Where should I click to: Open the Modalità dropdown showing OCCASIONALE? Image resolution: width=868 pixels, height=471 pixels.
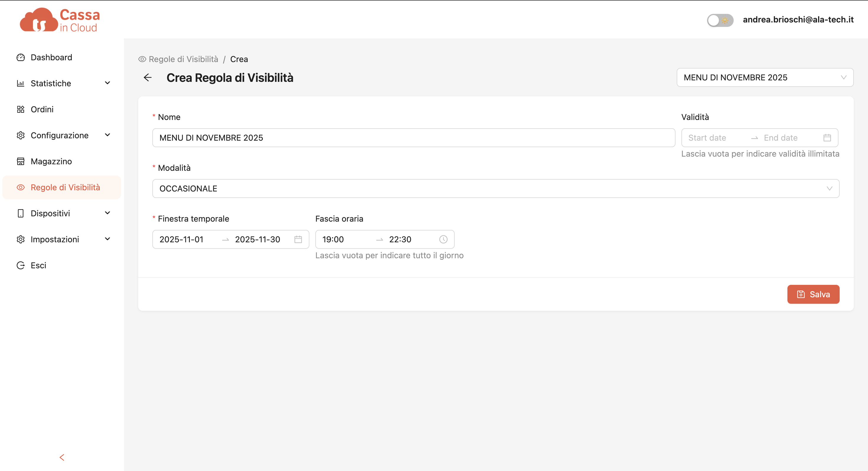(495, 189)
